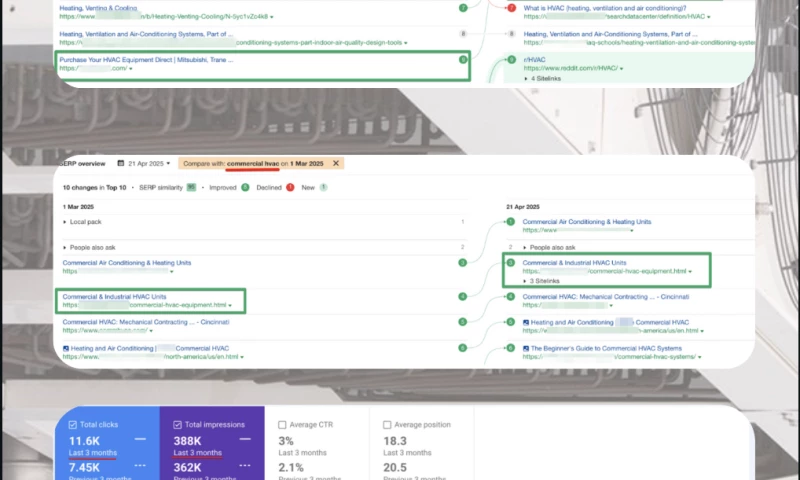Open Commercial Air Conditioning & Heating Units, 21 Apr column
Image resolution: width=800 pixels, height=480 pixels.
pyautogui.click(x=587, y=222)
